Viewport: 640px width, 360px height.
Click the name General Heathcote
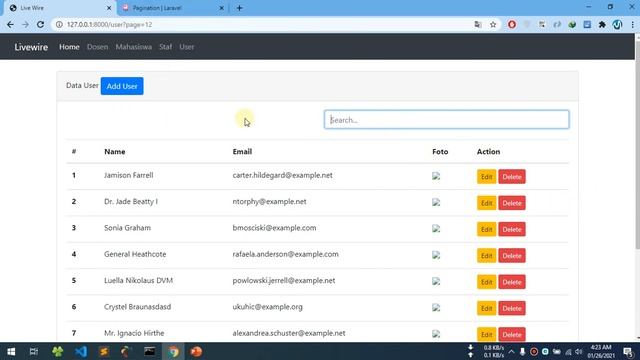(x=135, y=254)
